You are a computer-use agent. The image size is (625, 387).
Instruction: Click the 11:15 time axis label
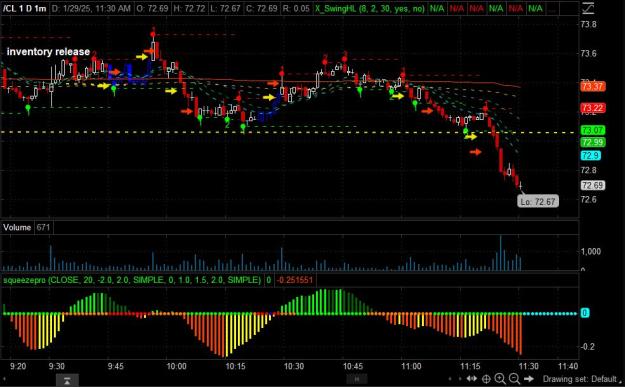[470, 366]
